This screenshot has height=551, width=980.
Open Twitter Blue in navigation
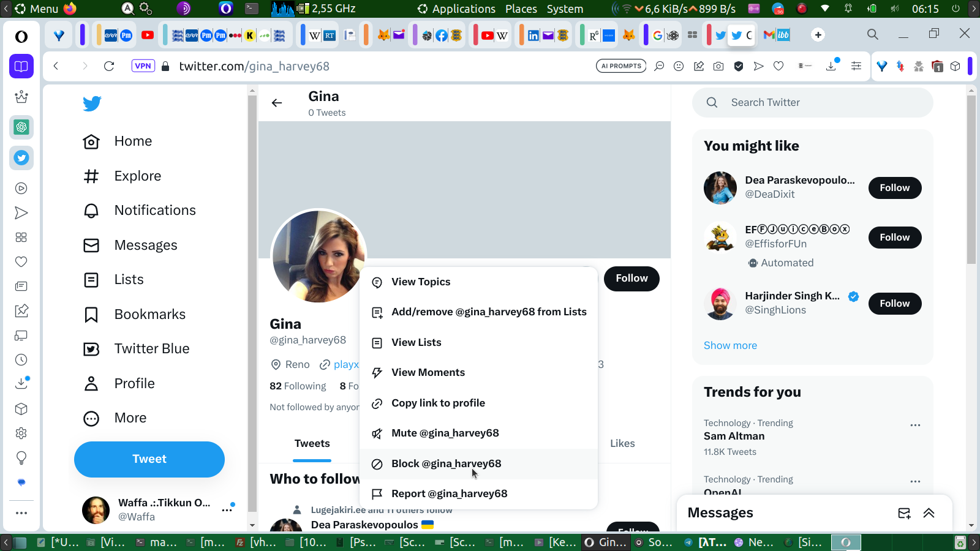pyautogui.click(x=137, y=349)
